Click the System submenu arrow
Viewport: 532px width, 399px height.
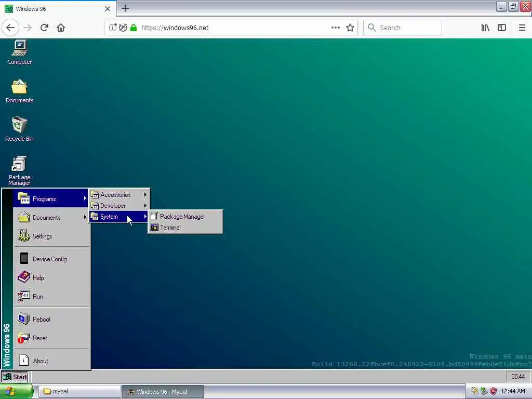tap(145, 217)
